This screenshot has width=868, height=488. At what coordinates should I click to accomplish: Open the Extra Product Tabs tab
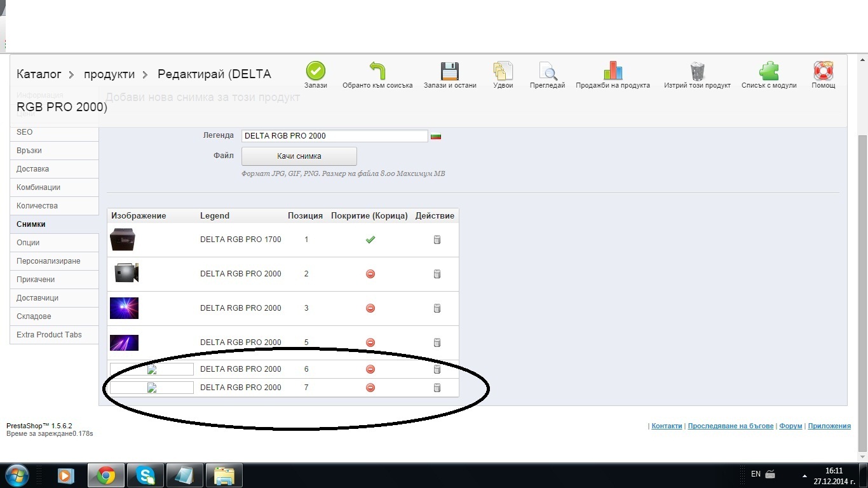coord(54,335)
